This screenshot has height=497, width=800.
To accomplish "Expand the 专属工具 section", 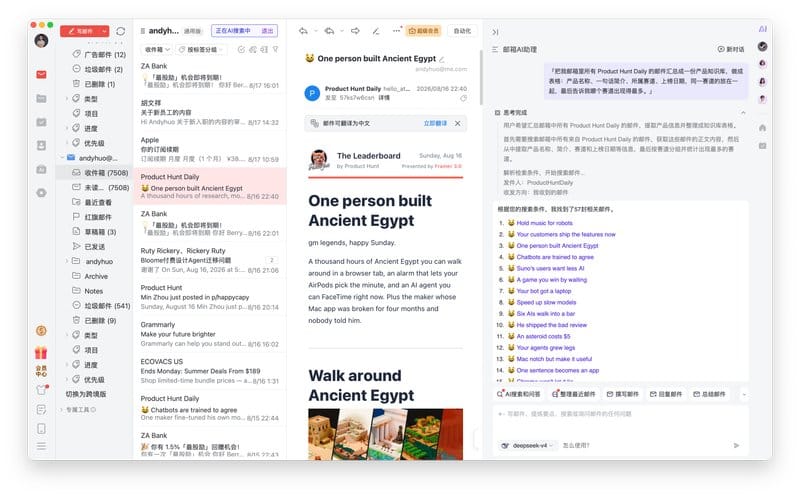I will [x=62, y=409].
